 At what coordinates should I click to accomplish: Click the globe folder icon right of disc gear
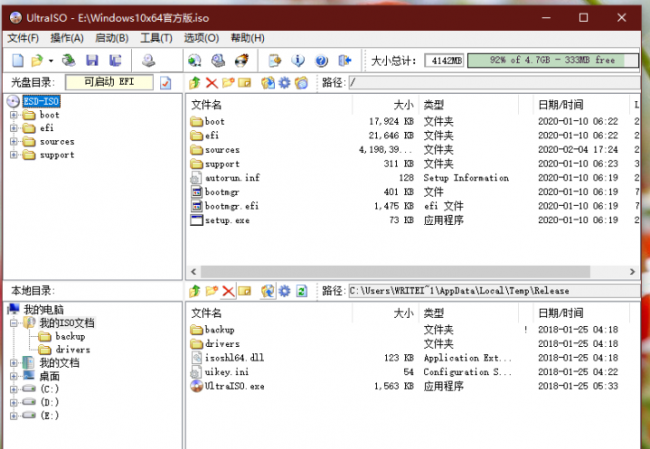[301, 83]
